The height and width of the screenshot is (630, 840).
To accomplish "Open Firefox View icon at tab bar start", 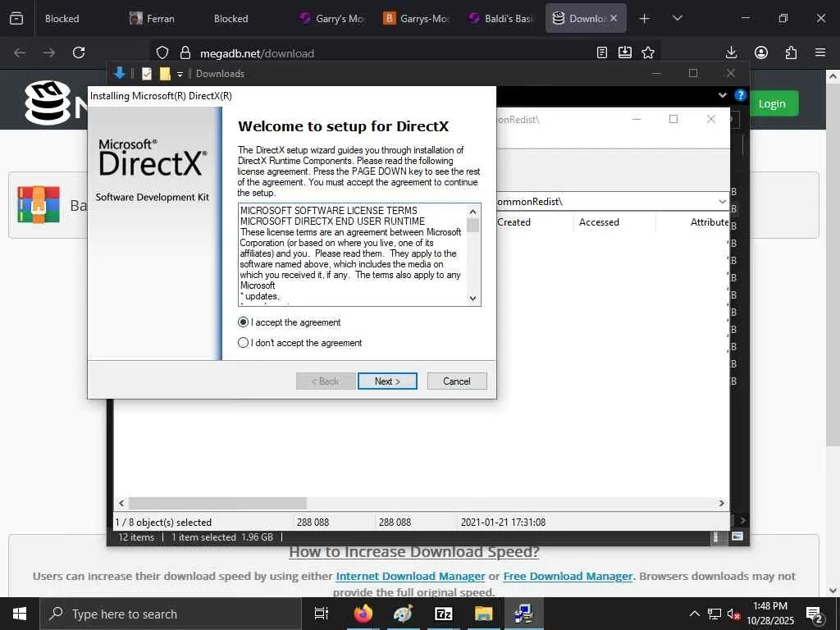I will pos(16,19).
